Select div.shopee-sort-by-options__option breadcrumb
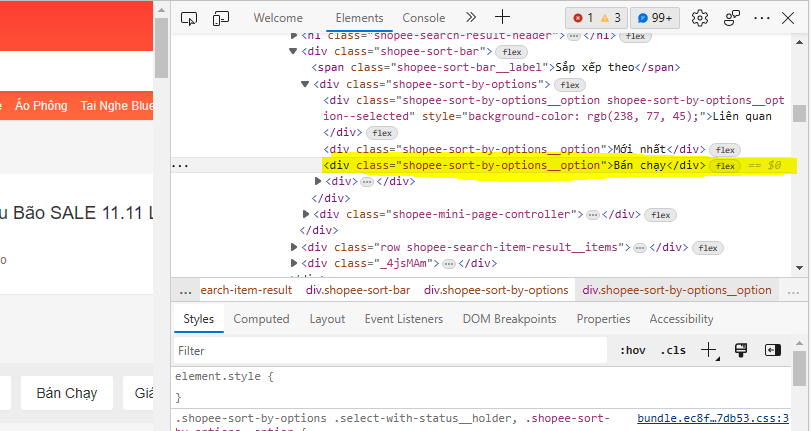This screenshot has height=431, width=811. point(677,290)
